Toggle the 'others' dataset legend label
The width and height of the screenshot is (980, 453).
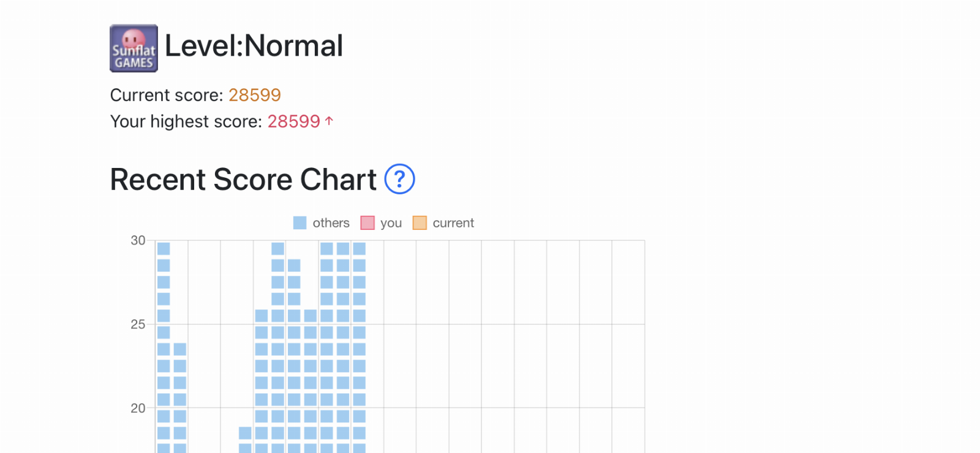coord(331,223)
